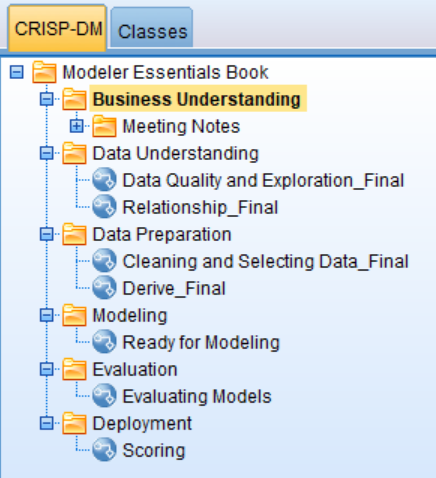Select the Evaluation folder label

(x=135, y=369)
